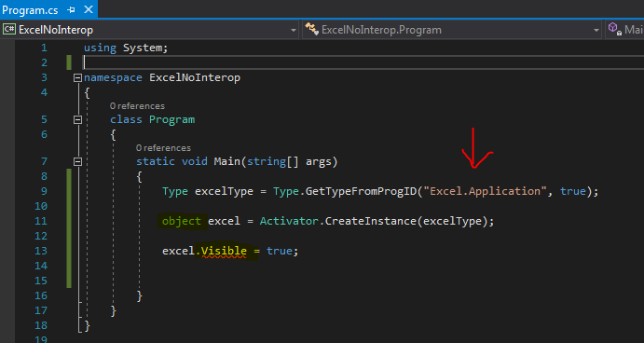644x343 pixels.
Task: Click the excelType variable declaration on line 9
Action: point(224,191)
